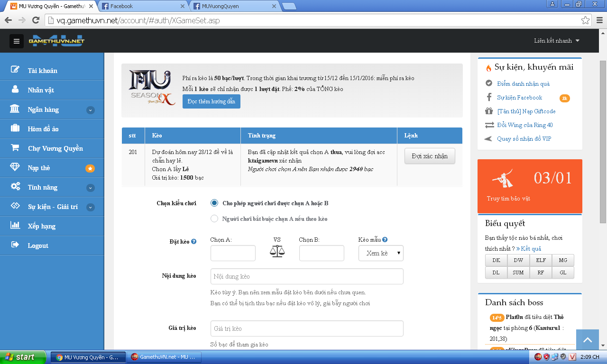Click the Đọc thêm hướng dẫn button
This screenshot has width=607, height=364.
(211, 101)
